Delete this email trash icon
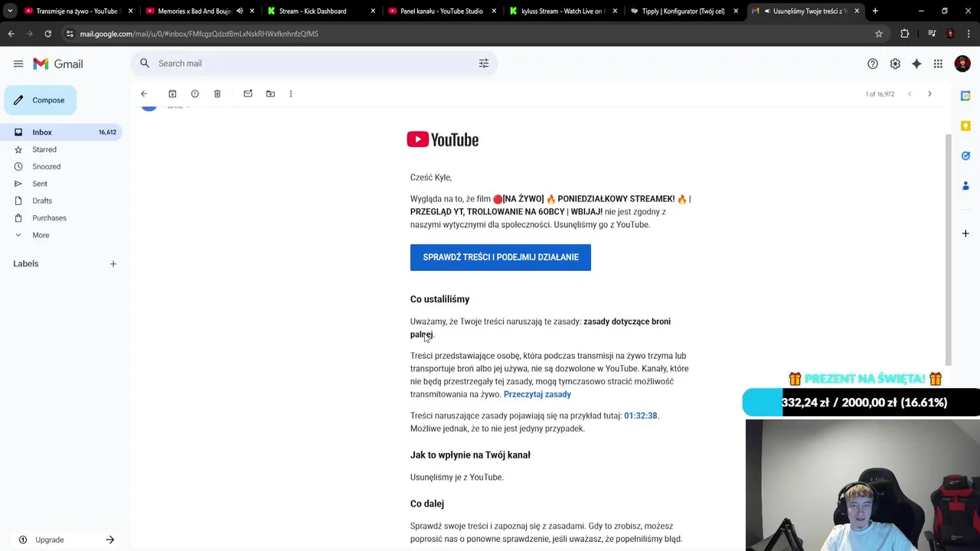 217,93
